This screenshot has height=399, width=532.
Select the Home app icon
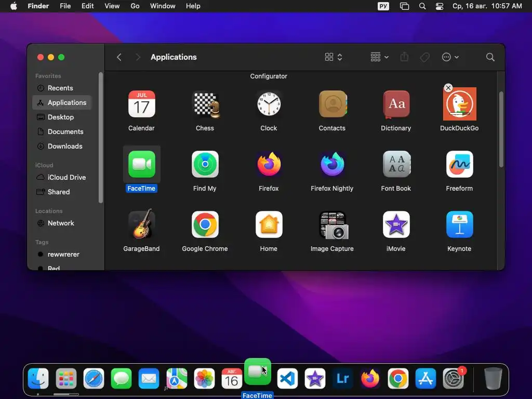click(x=269, y=224)
